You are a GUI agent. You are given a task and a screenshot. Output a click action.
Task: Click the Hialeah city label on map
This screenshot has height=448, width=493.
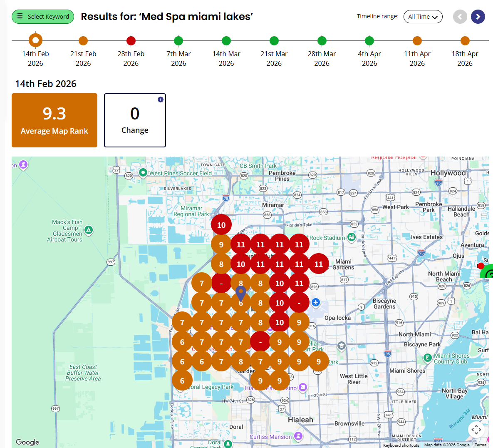click(300, 420)
